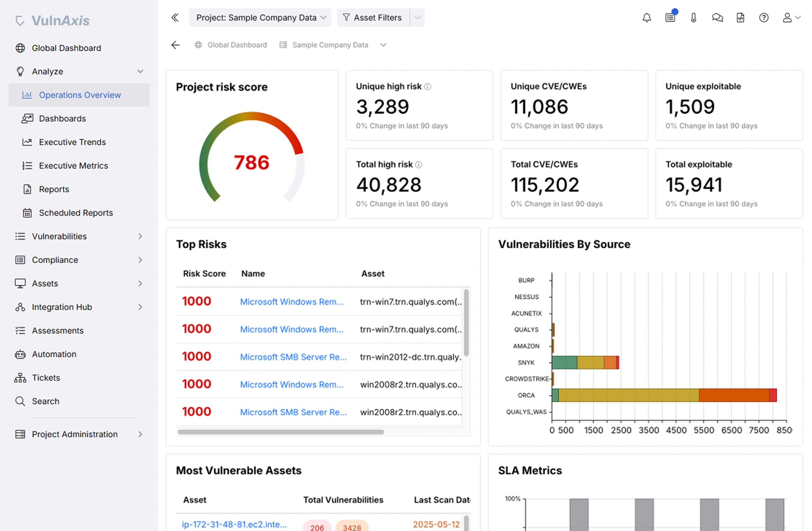Open the Project: Sample Company Data dropdown
The height and width of the screenshot is (531, 812).
(x=260, y=18)
